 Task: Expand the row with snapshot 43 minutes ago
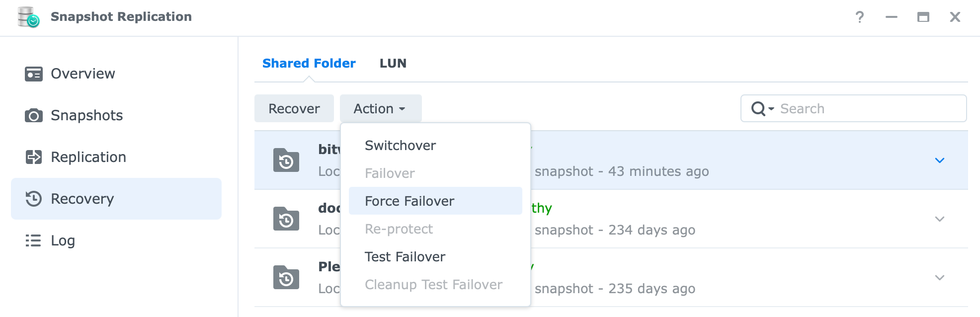pyautogui.click(x=940, y=160)
